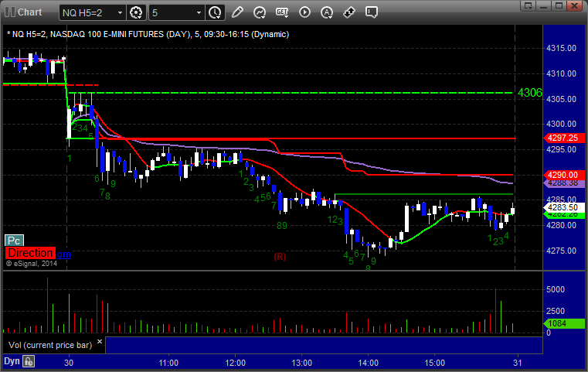Click the 4315.00 price axis label

click(x=561, y=48)
